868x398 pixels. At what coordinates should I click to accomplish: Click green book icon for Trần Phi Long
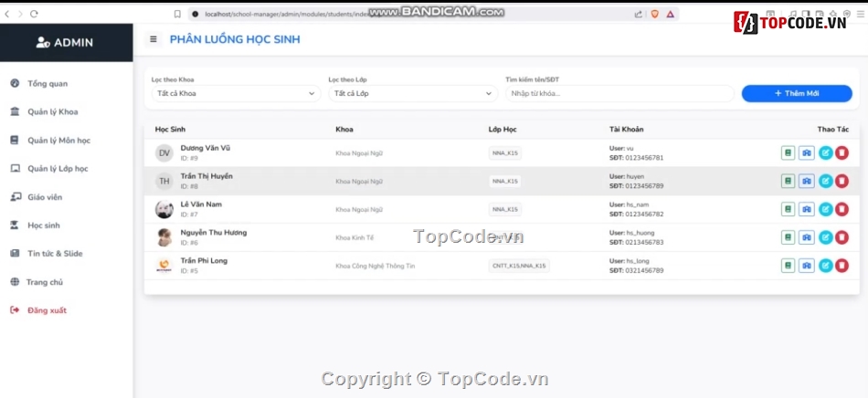point(788,266)
